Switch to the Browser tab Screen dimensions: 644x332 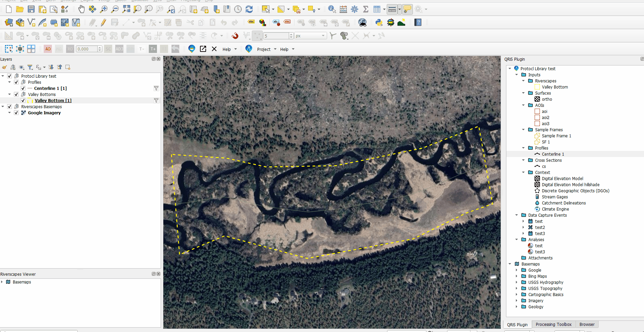point(587,325)
